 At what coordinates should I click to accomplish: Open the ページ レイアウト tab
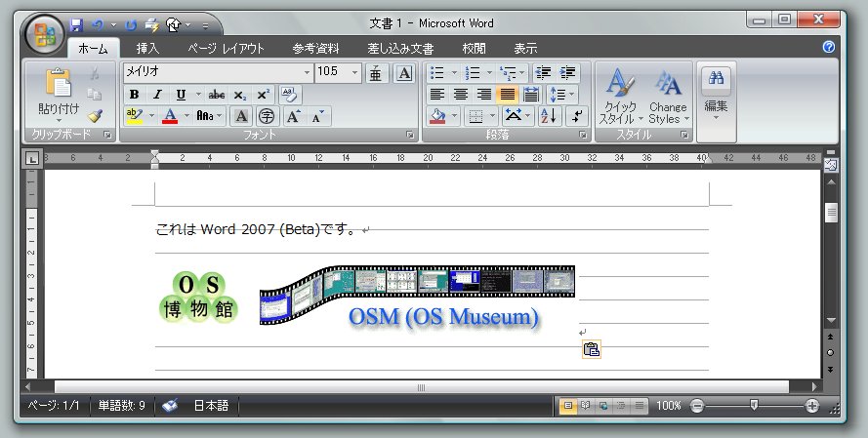tap(226, 49)
